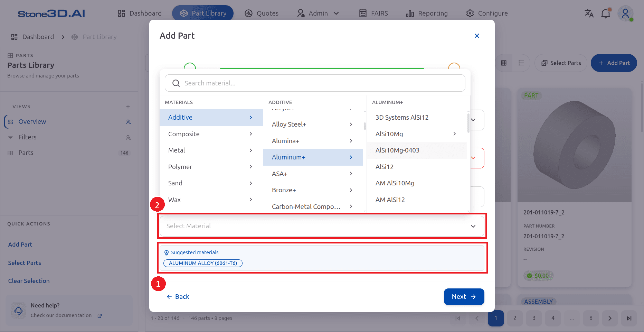644x332 pixels.
Task: Open the FAIRS nav item
Action: (x=373, y=13)
